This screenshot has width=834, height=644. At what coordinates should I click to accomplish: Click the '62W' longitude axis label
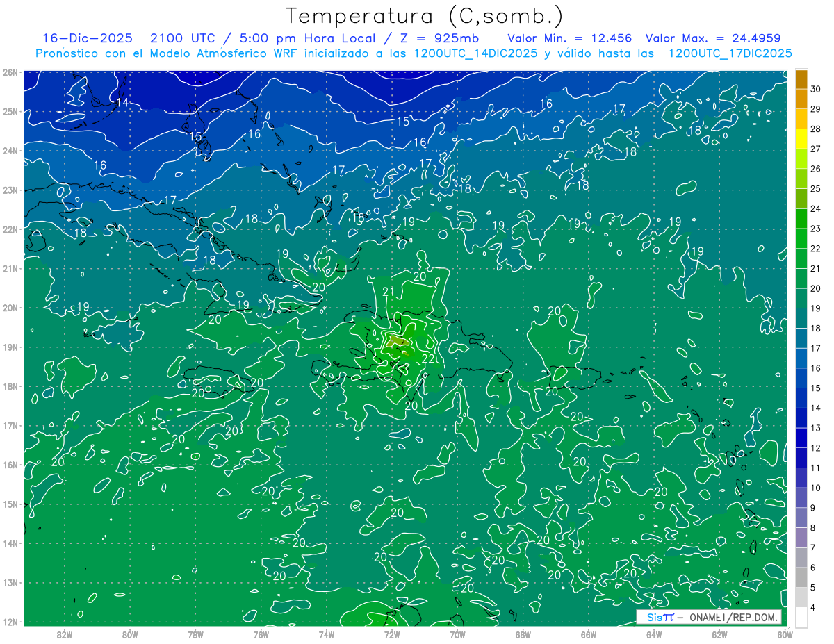coord(719,634)
